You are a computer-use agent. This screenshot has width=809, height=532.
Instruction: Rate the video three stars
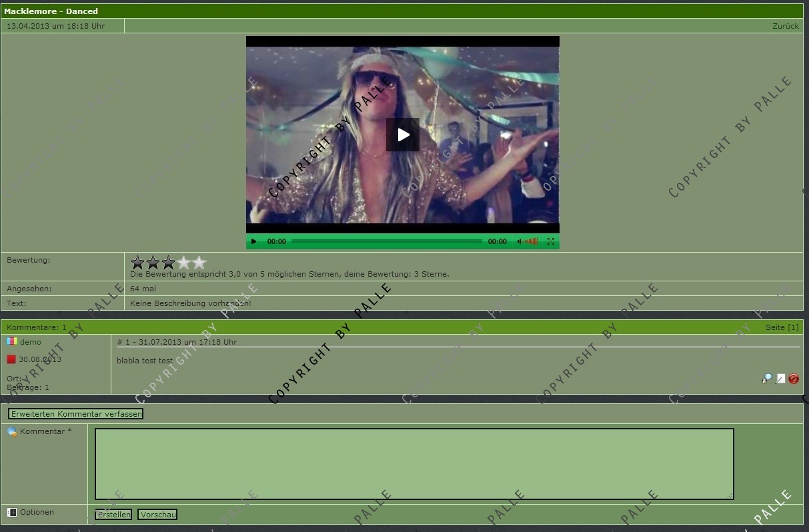click(168, 263)
